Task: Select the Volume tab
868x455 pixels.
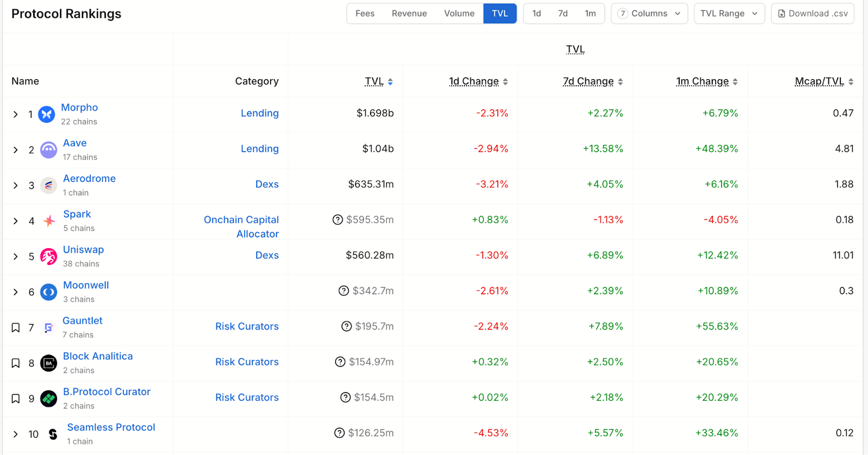Action: [459, 14]
